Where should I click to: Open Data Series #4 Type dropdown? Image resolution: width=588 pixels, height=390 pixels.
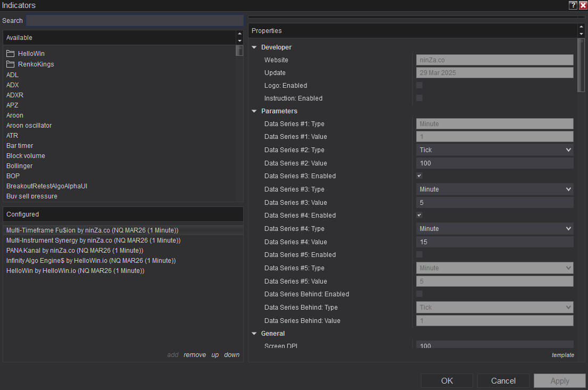click(494, 229)
